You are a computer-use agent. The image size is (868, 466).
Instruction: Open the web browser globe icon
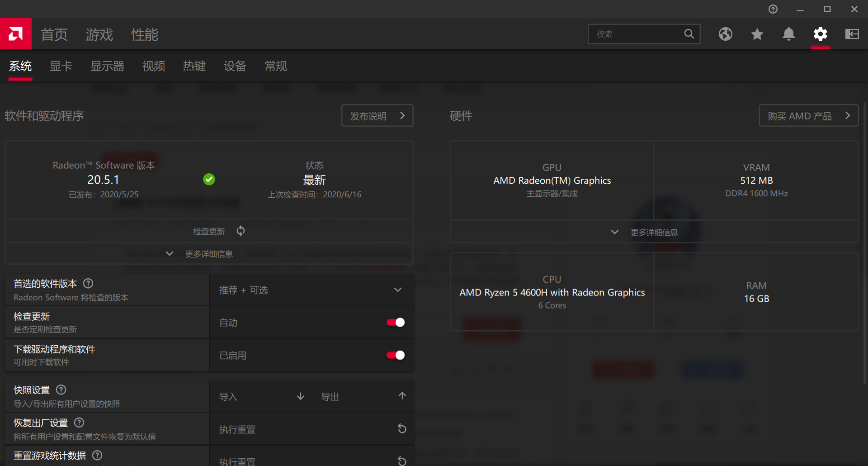click(x=726, y=34)
